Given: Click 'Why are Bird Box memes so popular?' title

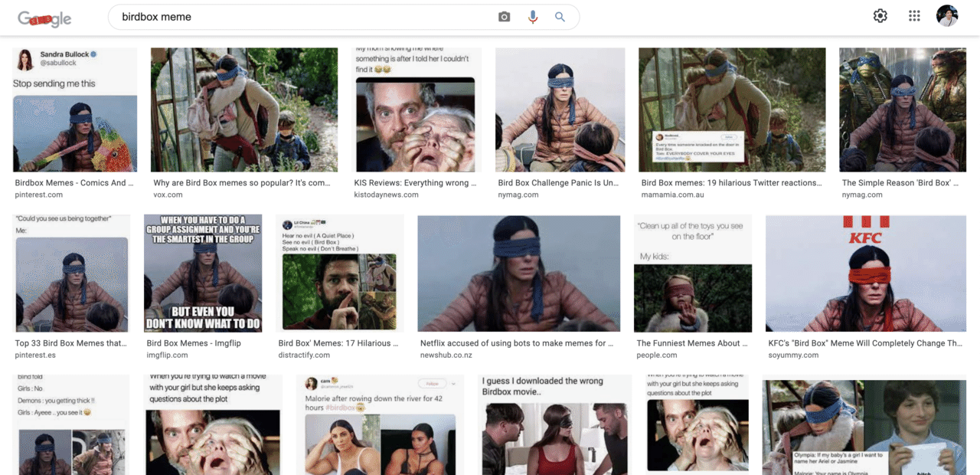Looking at the screenshot, I should pyautogui.click(x=242, y=183).
